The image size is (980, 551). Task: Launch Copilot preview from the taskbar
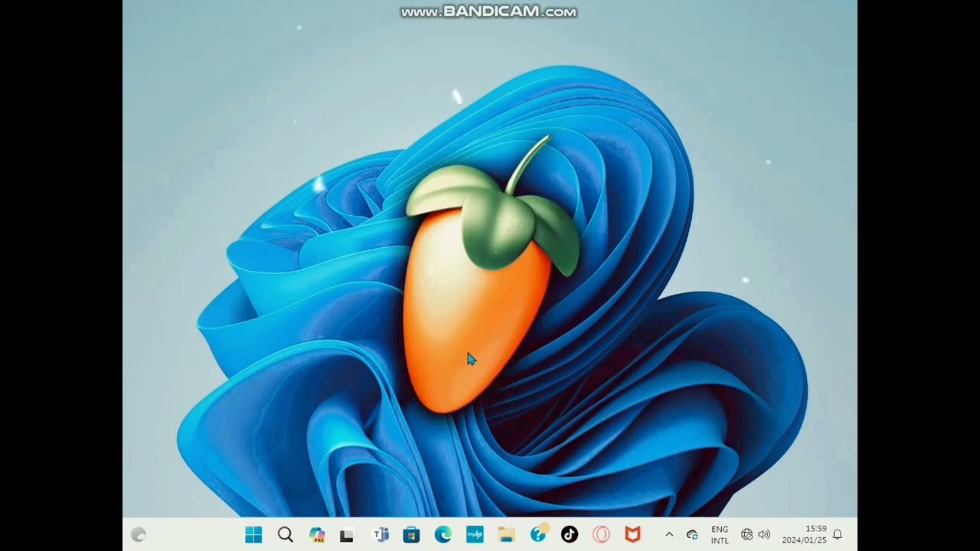pos(316,534)
